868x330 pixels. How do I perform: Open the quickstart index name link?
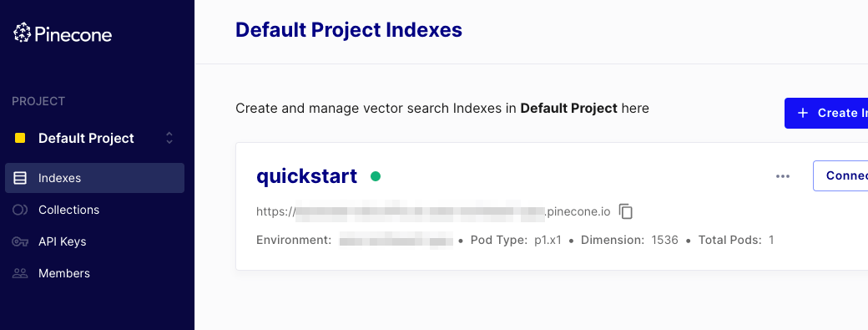(x=306, y=176)
